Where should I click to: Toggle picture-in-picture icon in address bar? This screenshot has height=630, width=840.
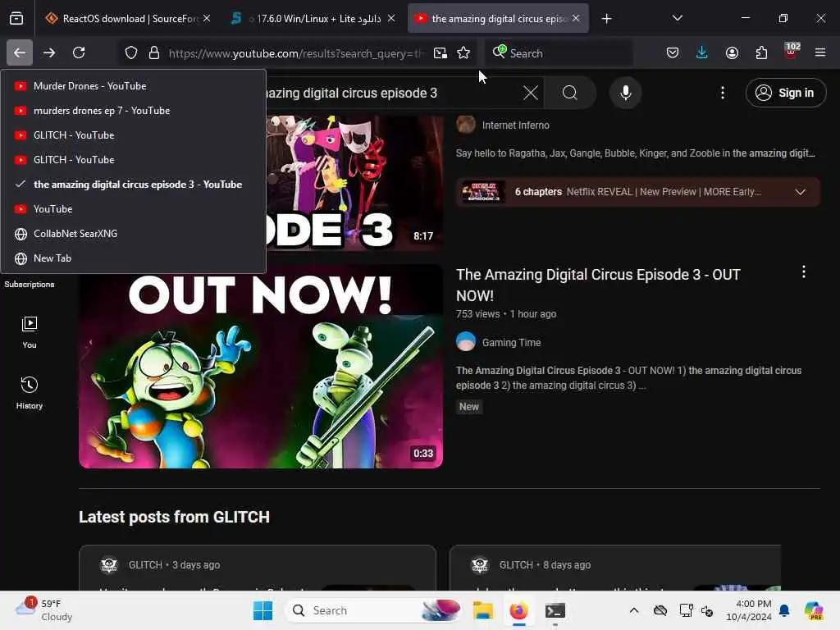click(x=441, y=53)
